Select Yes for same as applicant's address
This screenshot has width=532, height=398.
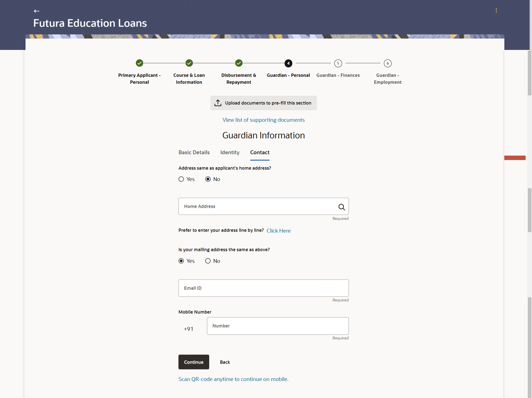click(x=181, y=179)
